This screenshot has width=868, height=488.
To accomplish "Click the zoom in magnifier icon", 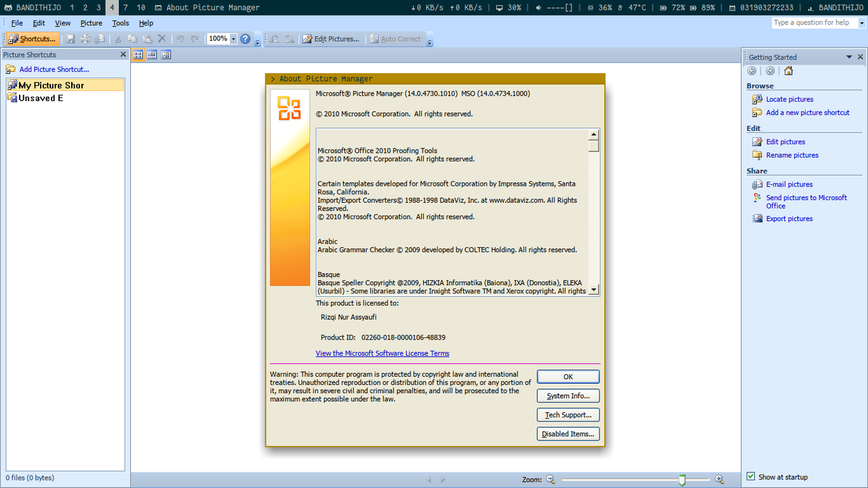I will click(x=719, y=479).
